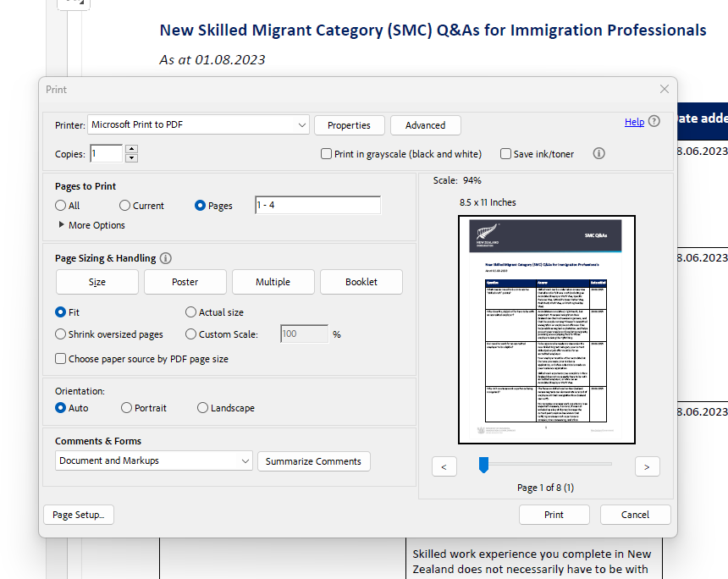Select Landscape orientation

[x=202, y=408]
